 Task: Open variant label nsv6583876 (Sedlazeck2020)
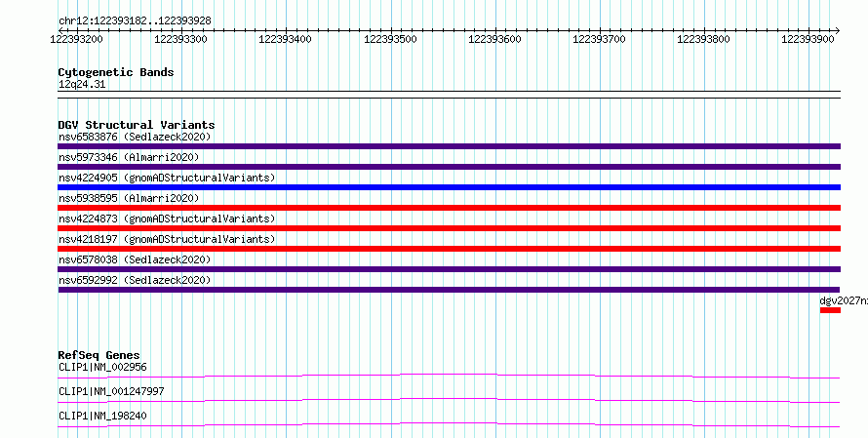[x=135, y=137]
